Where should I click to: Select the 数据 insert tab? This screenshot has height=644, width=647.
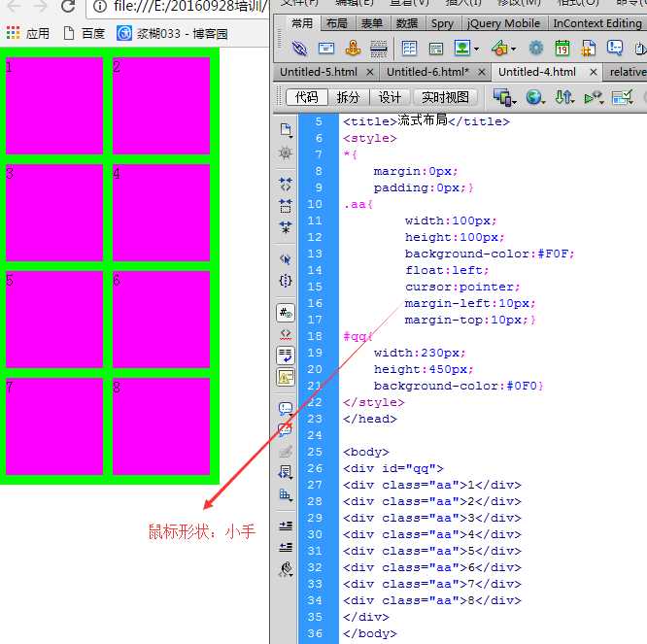pyautogui.click(x=407, y=23)
